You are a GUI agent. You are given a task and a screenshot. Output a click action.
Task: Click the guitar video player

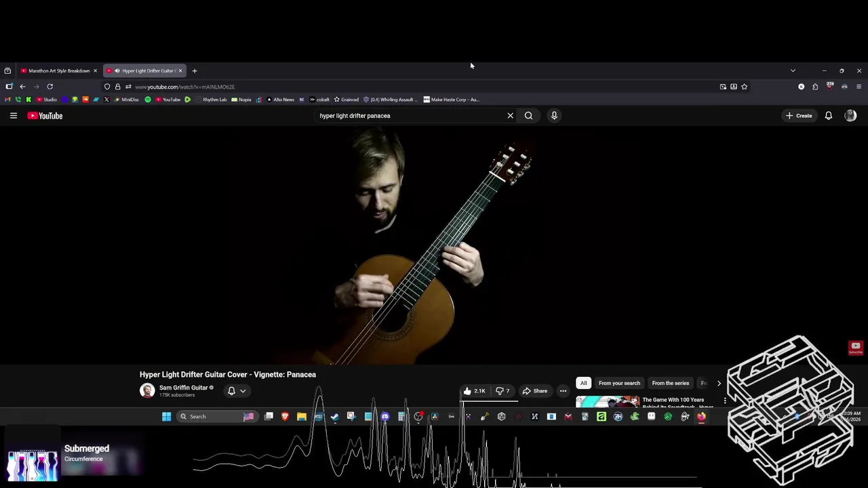click(434, 245)
